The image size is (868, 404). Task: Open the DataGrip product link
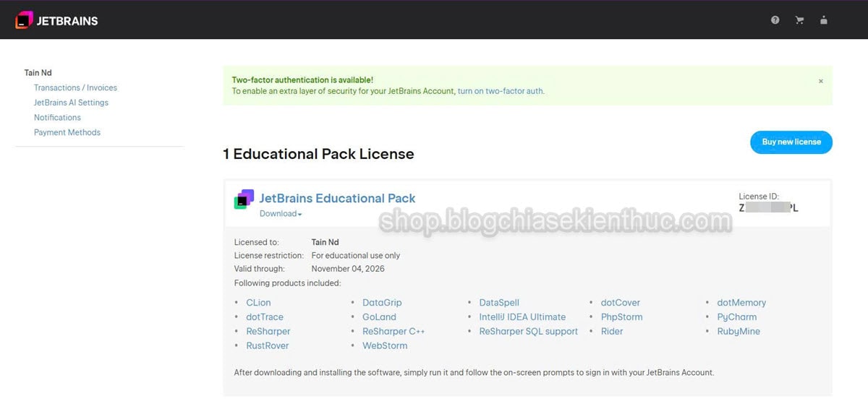click(382, 303)
